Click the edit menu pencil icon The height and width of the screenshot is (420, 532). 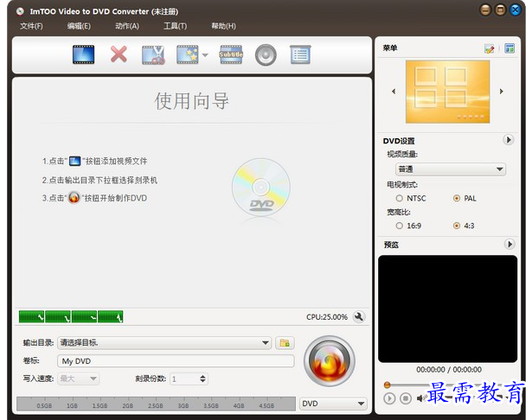tap(490, 48)
